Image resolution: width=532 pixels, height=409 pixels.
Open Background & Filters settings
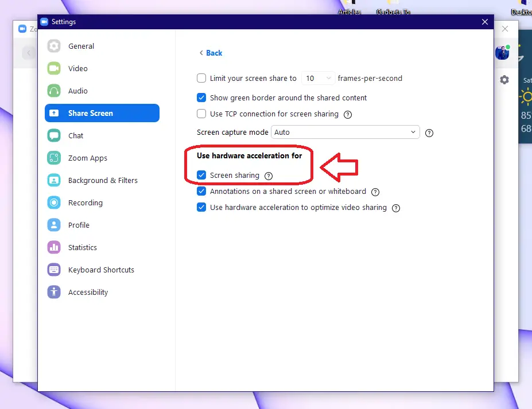coord(102,181)
